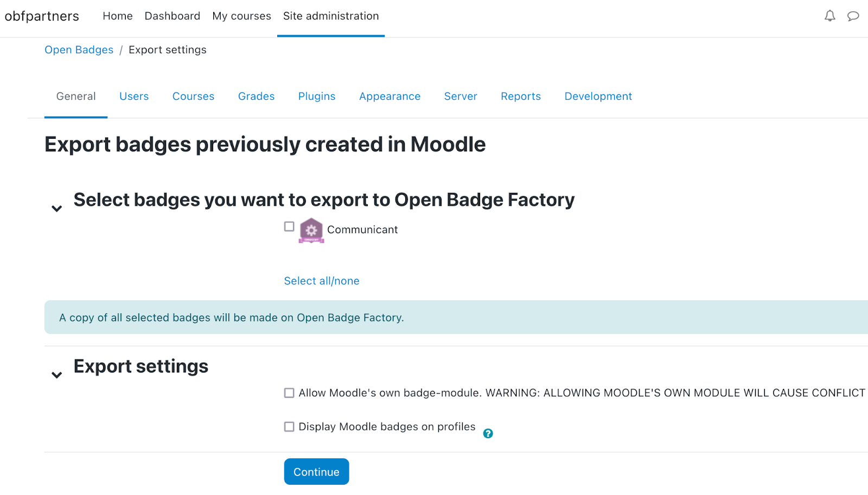
Task: Open the messaging drawer speech bubble icon
Action: 853,16
